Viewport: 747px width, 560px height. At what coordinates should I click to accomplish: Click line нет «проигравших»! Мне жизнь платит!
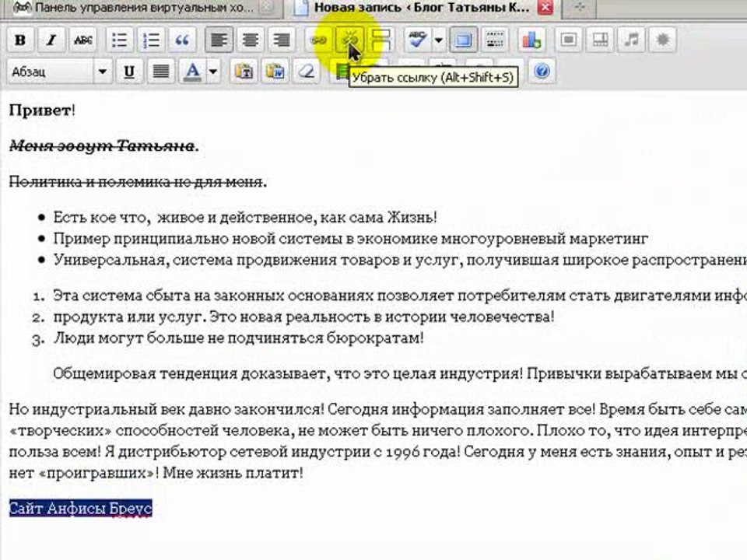[x=156, y=474]
